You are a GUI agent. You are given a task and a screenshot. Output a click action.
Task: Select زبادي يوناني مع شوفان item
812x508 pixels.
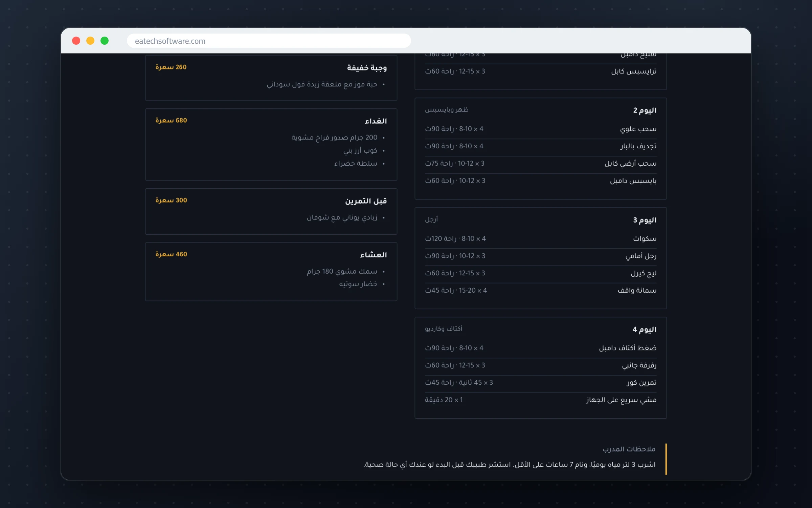click(x=342, y=217)
